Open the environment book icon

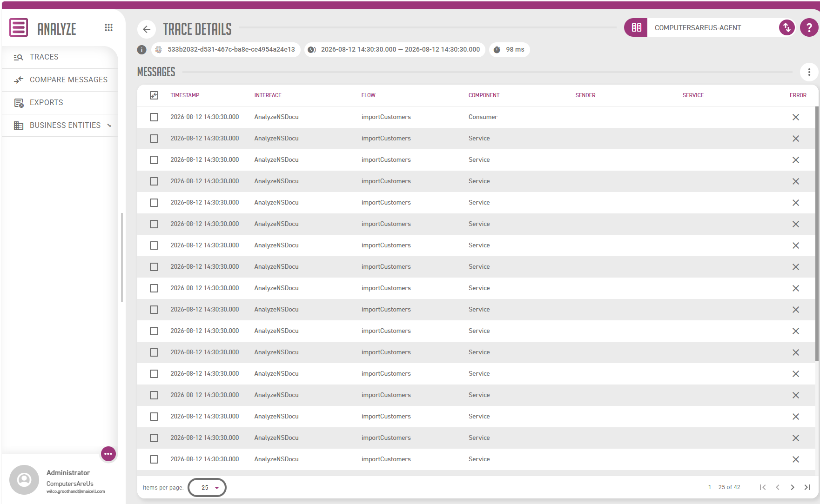pos(636,28)
